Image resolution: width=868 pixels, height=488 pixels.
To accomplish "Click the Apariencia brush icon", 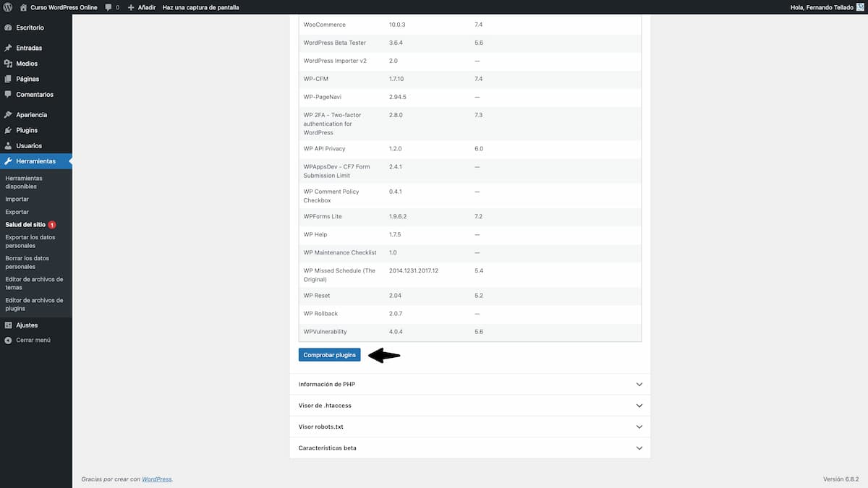I will tap(7, 114).
